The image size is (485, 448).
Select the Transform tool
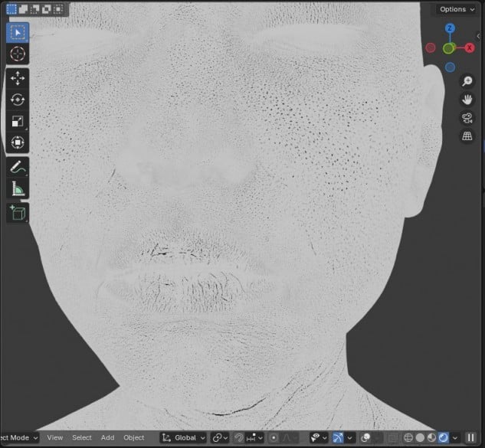point(18,142)
